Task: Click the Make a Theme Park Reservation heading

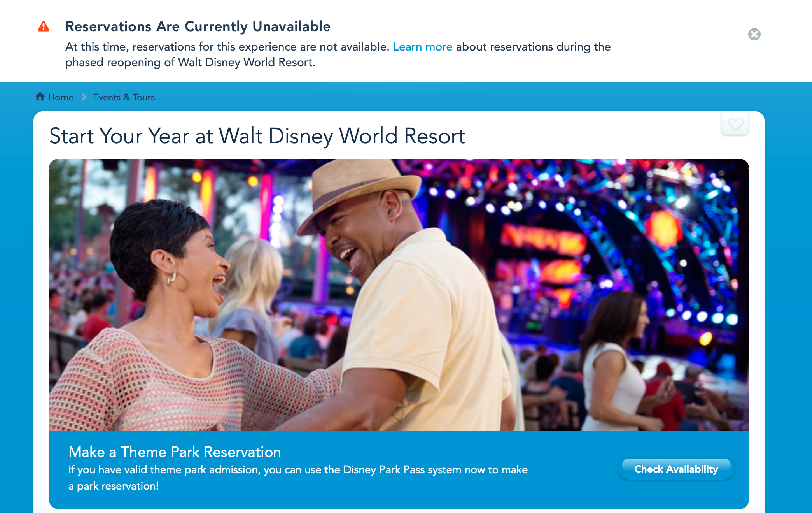Action: click(x=175, y=452)
